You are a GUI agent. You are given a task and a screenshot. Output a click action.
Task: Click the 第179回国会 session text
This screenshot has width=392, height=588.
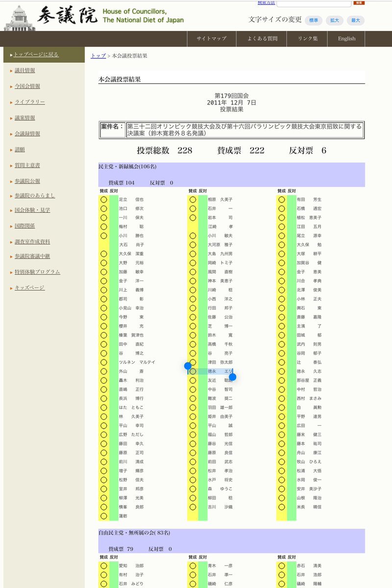(232, 96)
